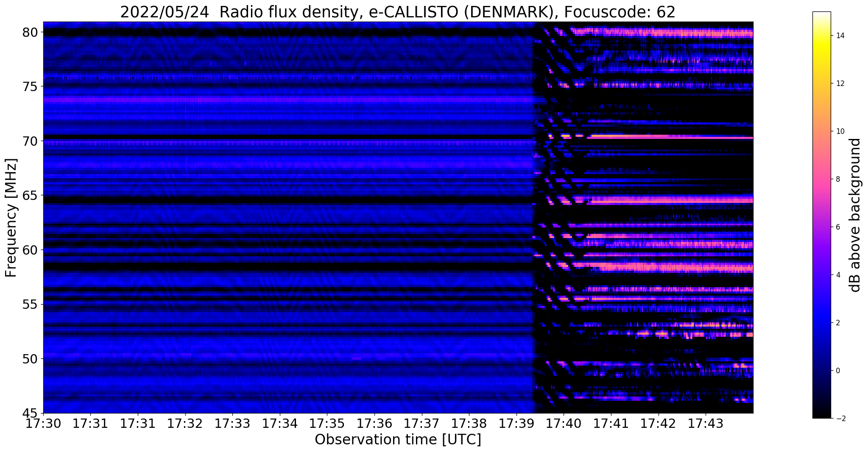Viewport: 868px width, 452px height.
Task: Click the 55 MHz frequency tick label
Action: [31, 305]
